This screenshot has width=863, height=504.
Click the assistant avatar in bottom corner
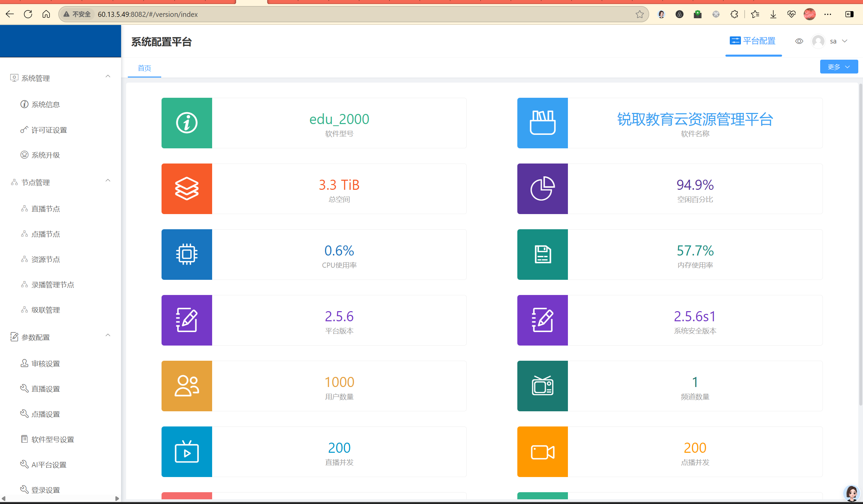tap(852, 494)
